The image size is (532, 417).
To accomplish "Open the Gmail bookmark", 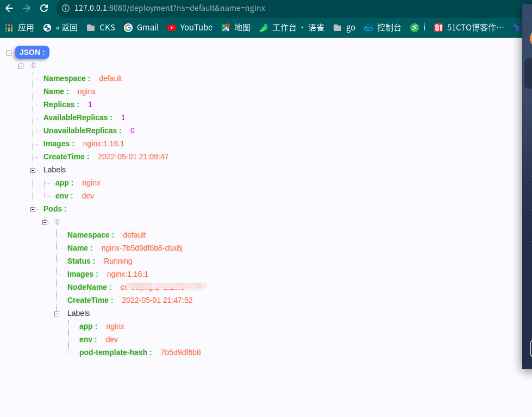I will click(141, 28).
